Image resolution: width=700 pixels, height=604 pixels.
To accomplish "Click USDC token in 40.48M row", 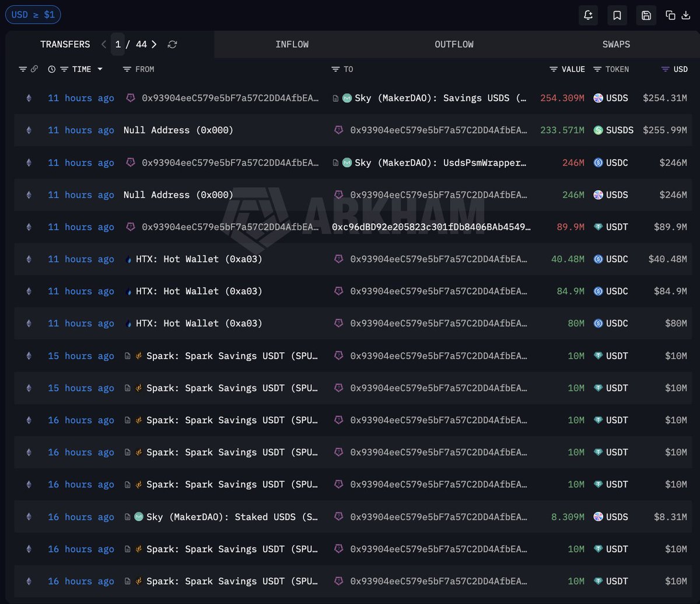I will [611, 259].
